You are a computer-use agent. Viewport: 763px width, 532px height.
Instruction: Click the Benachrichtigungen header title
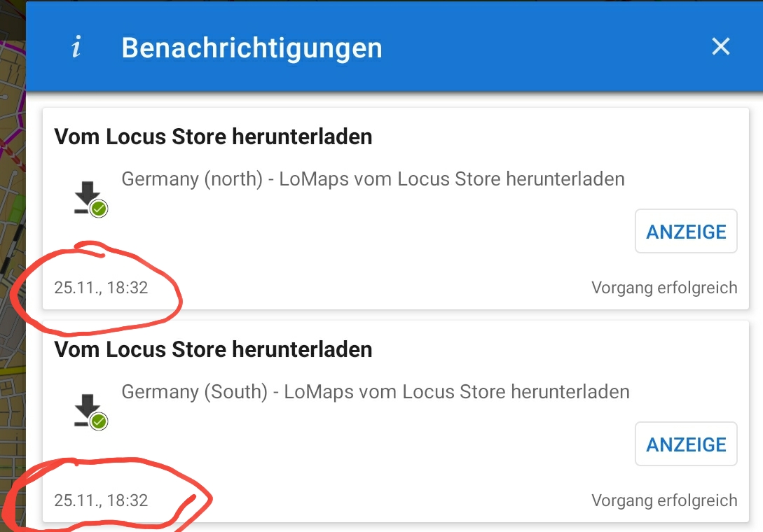tap(252, 48)
